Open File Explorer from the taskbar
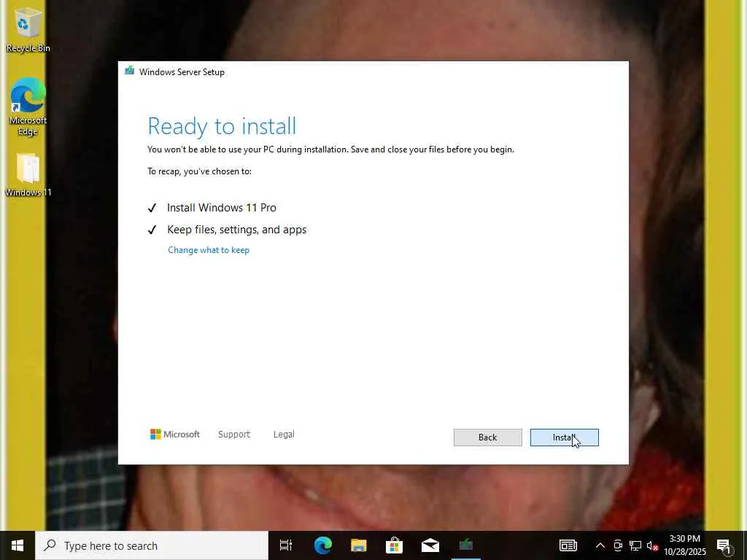747x560 pixels. click(358, 545)
